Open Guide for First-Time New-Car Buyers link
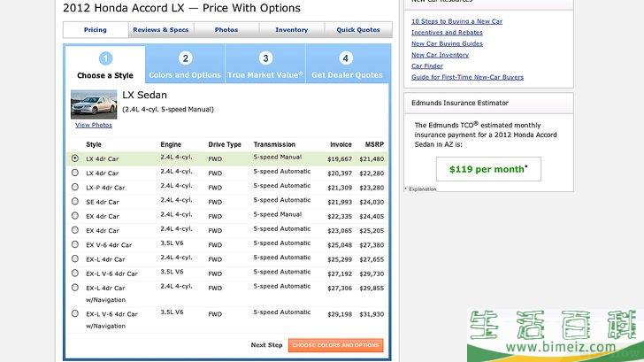Image resolution: width=644 pixels, height=362 pixels. (x=467, y=77)
